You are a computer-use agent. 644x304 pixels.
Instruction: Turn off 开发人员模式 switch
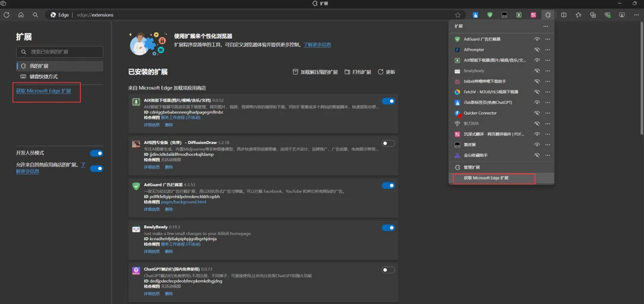pyautogui.click(x=96, y=153)
